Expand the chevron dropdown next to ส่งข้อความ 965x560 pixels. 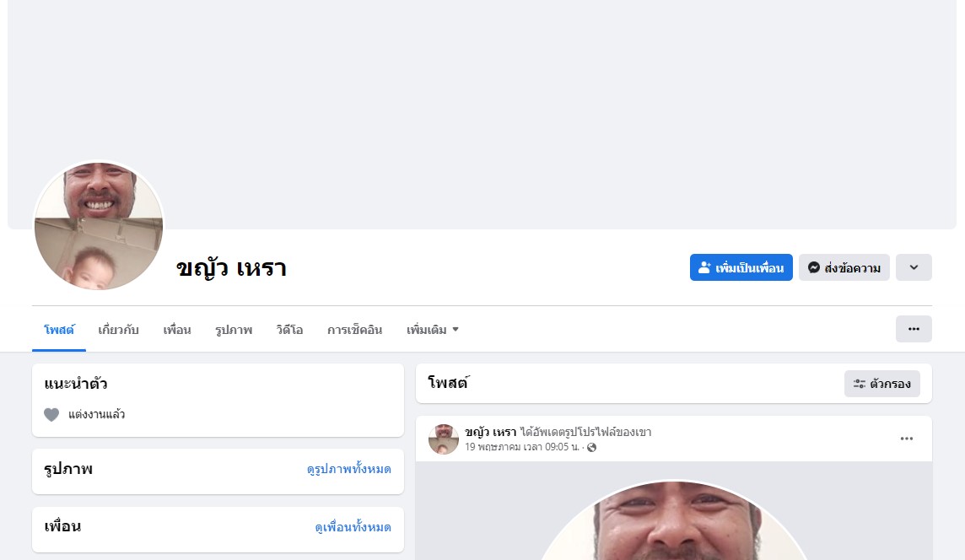[x=914, y=267]
